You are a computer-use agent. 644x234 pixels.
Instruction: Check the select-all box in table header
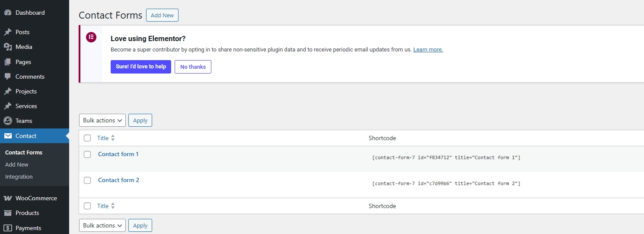click(87, 138)
